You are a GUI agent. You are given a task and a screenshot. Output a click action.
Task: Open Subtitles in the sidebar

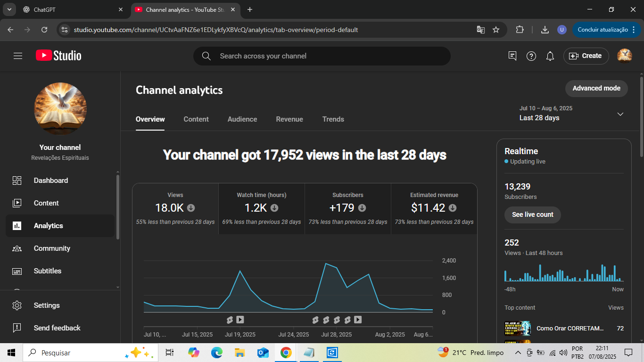tap(60, 271)
